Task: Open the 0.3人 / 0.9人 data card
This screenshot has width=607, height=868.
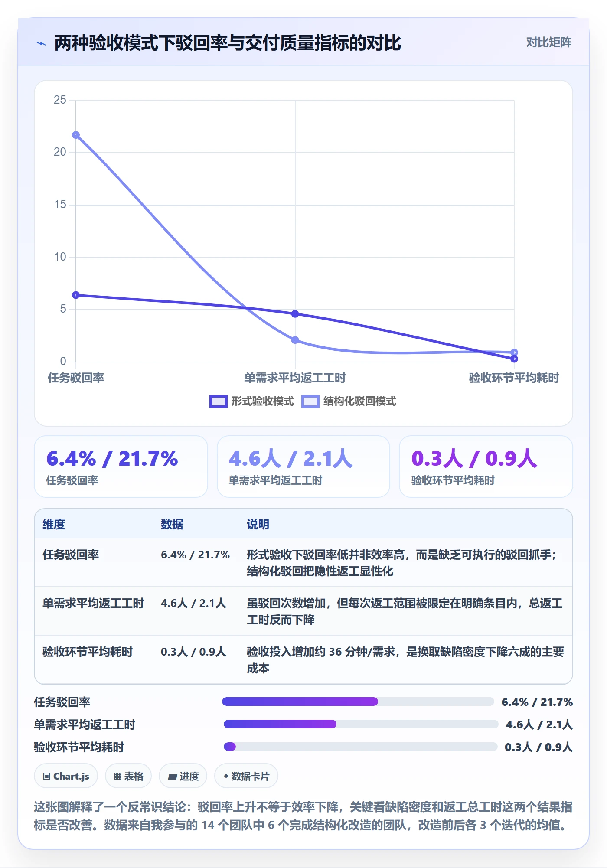Action: 486,467
